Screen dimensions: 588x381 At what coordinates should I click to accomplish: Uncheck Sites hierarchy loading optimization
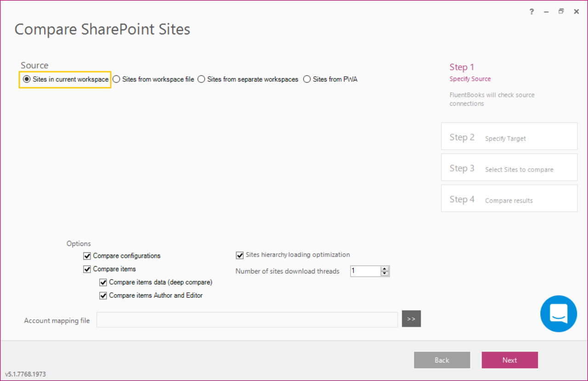239,255
